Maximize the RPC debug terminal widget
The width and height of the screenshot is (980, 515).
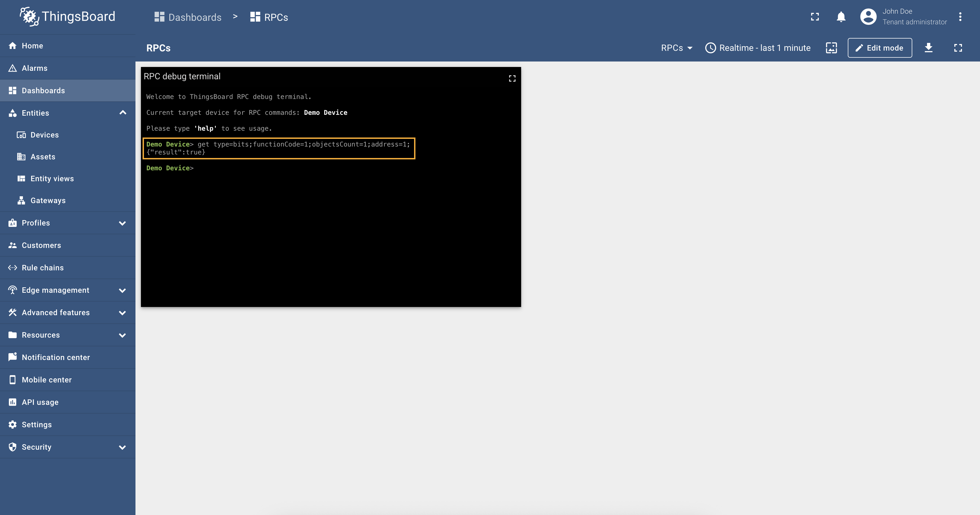tap(512, 78)
